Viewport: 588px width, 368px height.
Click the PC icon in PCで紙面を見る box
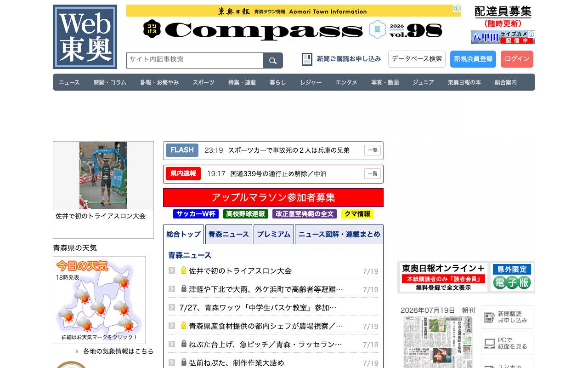[490, 344]
